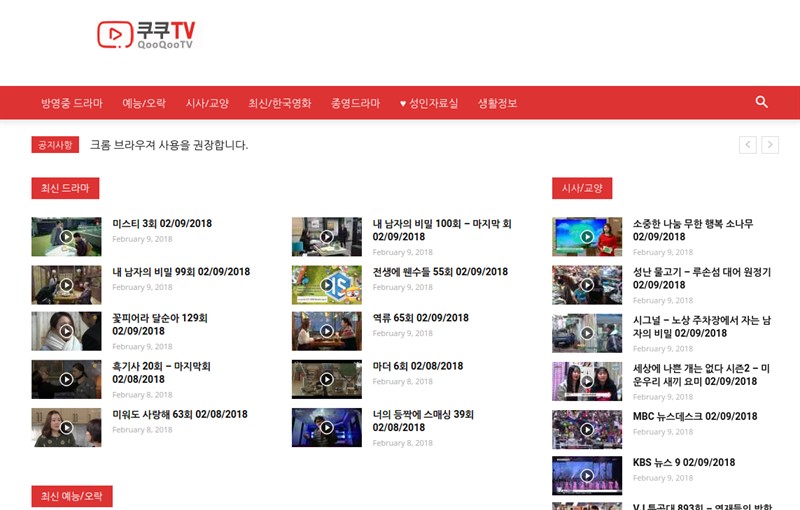Open 생활정보 menu
This screenshot has width=800, height=510.
497,103
